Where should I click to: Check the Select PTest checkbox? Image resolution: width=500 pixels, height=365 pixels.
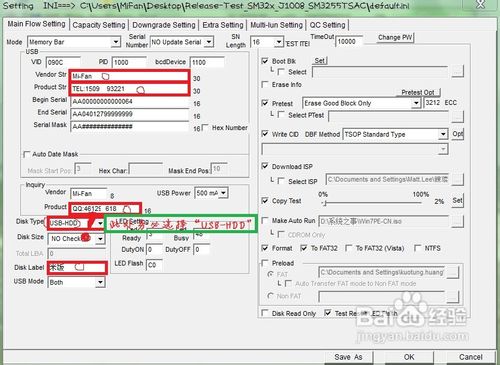(x=281, y=115)
